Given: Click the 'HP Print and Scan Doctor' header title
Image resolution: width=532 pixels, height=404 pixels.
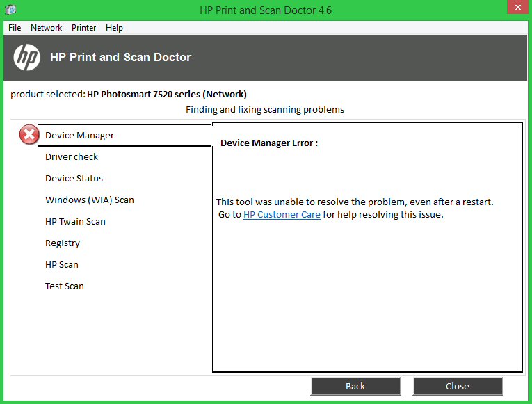Looking at the screenshot, I should (x=121, y=57).
